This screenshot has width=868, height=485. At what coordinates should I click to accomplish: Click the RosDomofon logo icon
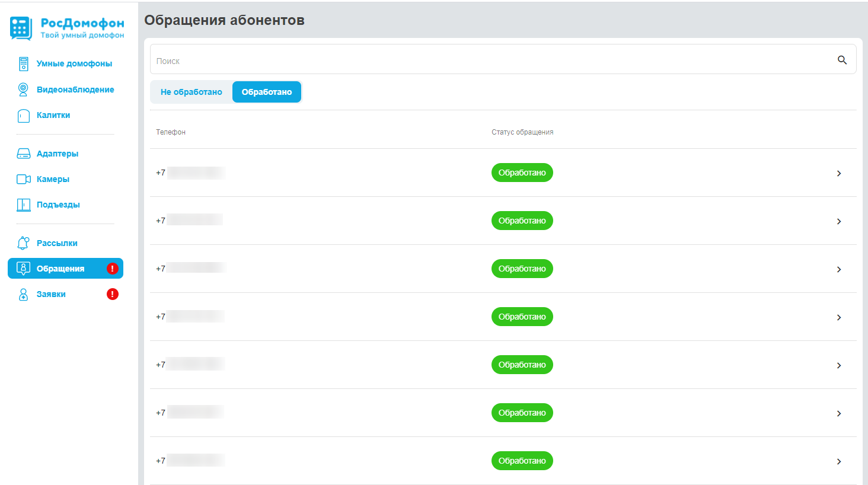tap(21, 28)
